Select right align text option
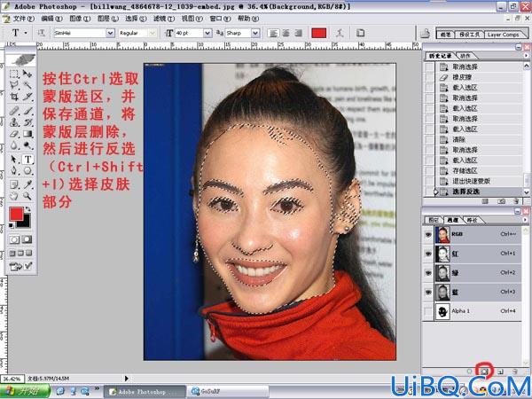Viewport: 532px width, 399px height. click(298, 33)
